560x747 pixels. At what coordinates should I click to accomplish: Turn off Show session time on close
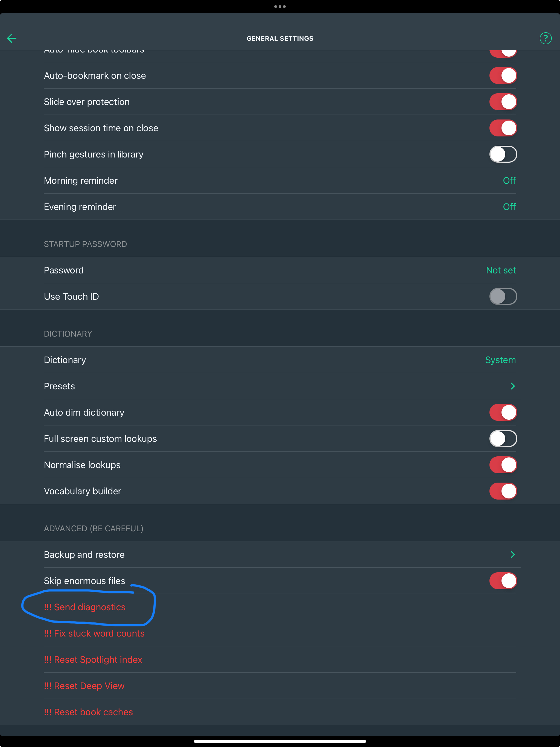click(503, 128)
